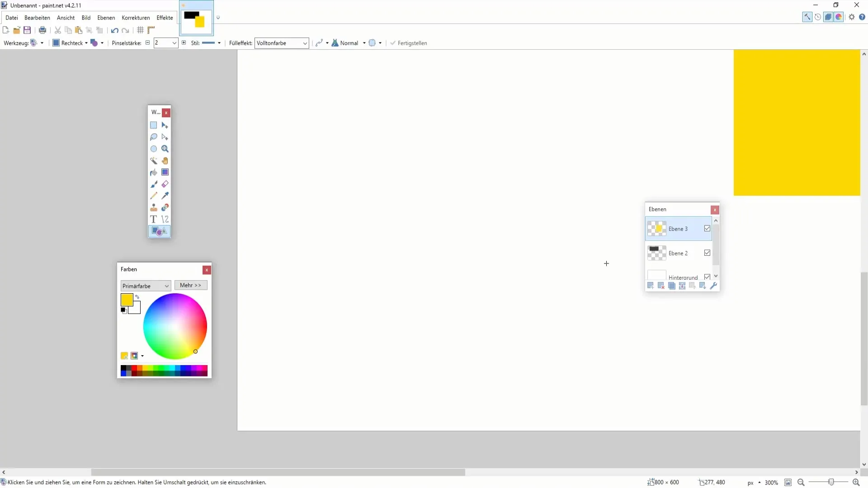868x488 pixels.
Task: Add a new layer in Ebenen panel
Action: [651, 286]
